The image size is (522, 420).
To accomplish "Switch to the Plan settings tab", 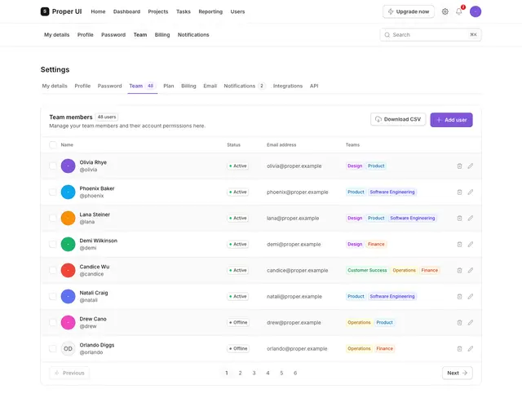I will pos(169,86).
